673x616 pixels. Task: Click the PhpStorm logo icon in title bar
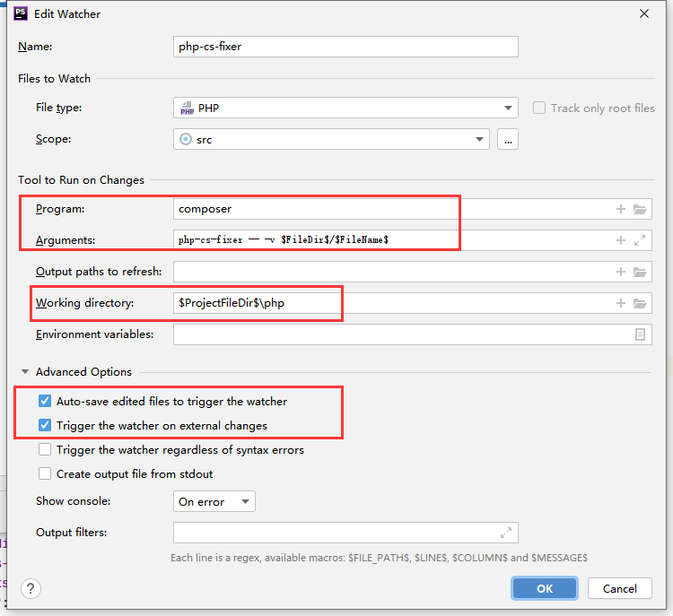[21, 13]
